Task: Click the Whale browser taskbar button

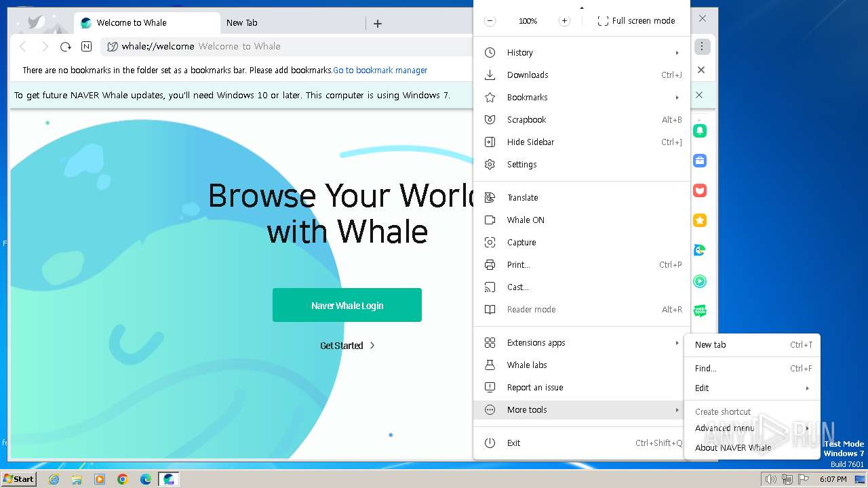Action: [168, 479]
